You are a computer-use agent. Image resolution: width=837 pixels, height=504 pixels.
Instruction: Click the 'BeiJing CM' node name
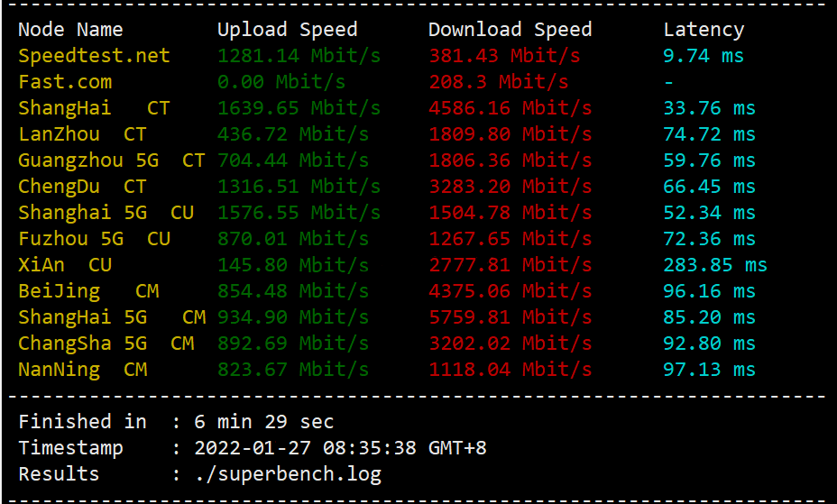pyautogui.click(x=88, y=290)
